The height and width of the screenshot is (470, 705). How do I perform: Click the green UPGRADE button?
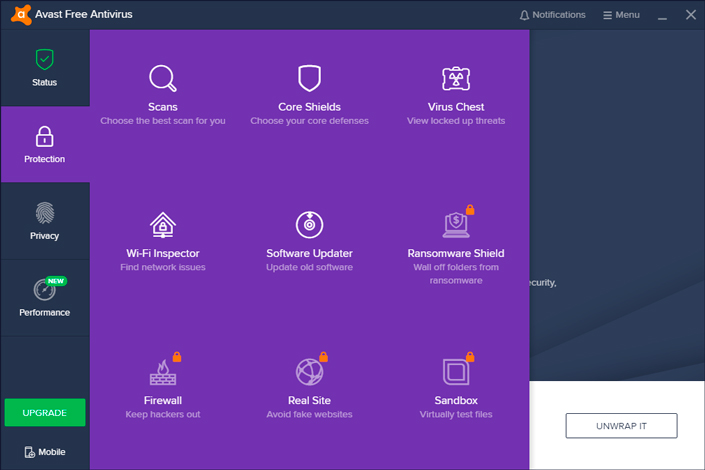[x=45, y=412]
